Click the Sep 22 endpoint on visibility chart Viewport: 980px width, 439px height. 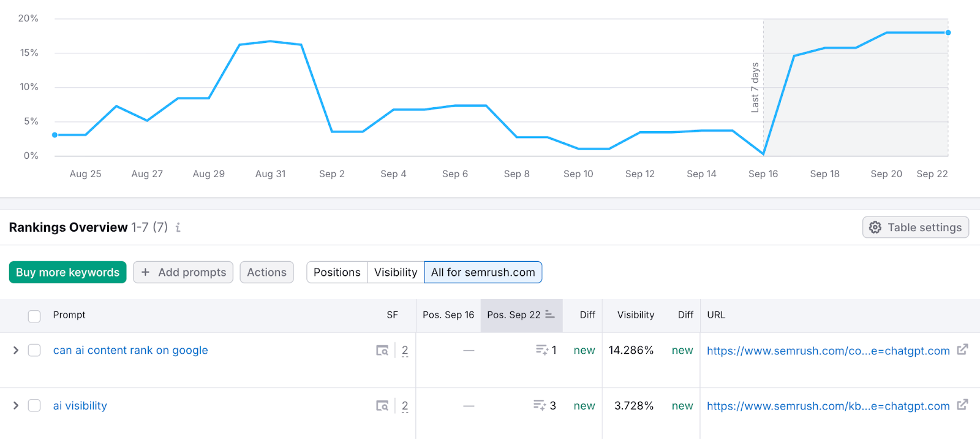[x=948, y=32]
